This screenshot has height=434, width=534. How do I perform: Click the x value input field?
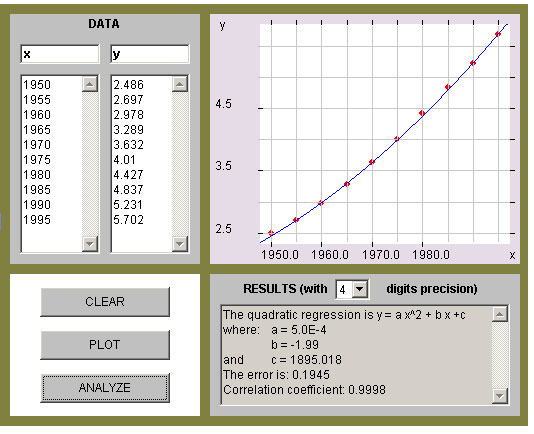(x=60, y=54)
